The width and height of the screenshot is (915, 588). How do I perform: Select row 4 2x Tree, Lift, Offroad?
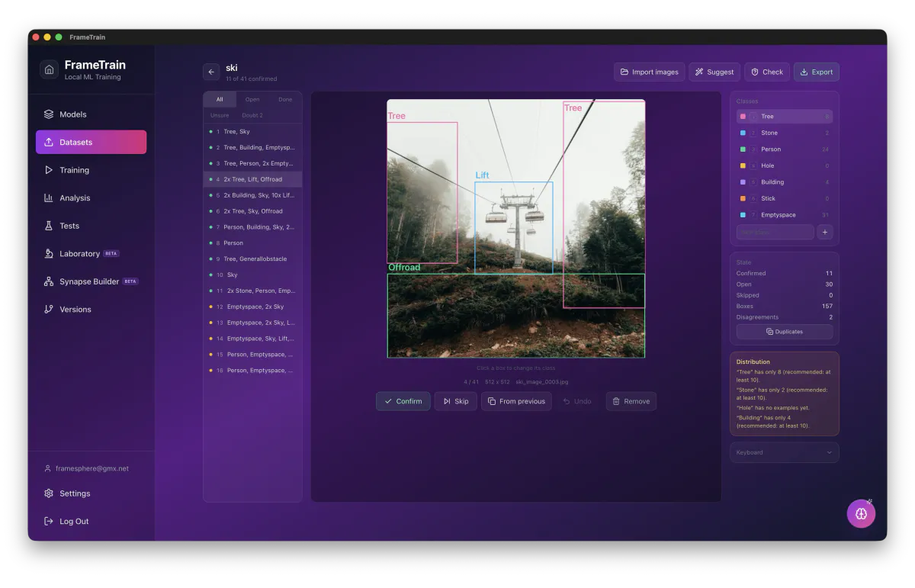pos(252,179)
